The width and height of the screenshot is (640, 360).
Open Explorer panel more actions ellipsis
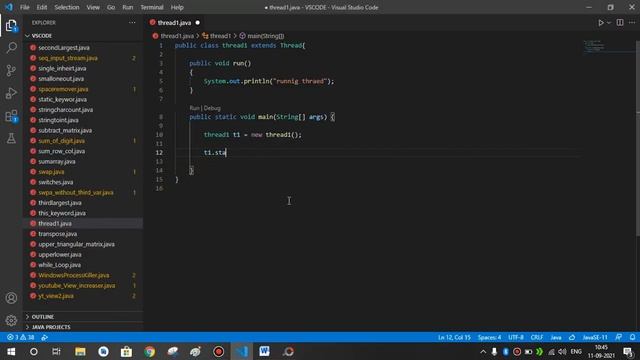click(132, 23)
